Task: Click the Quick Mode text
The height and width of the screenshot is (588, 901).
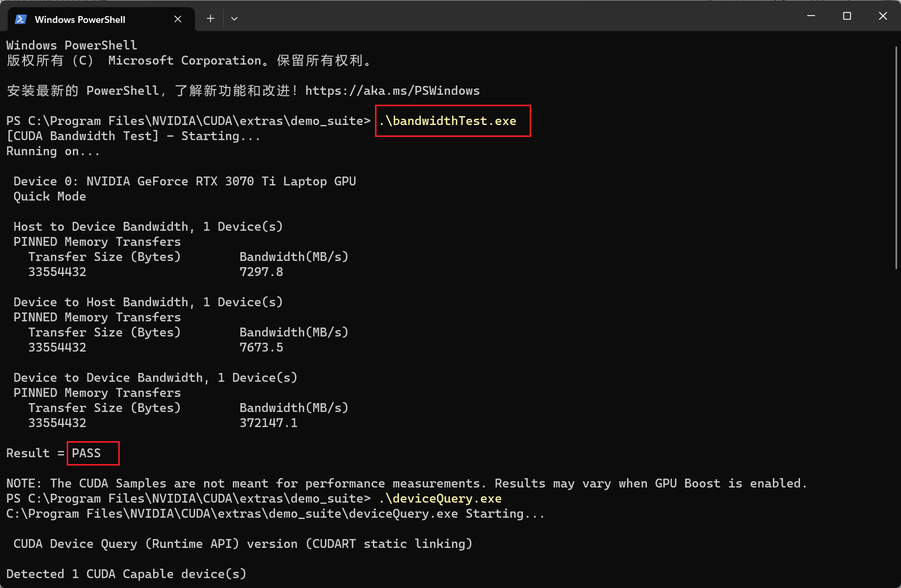Action: (50, 196)
